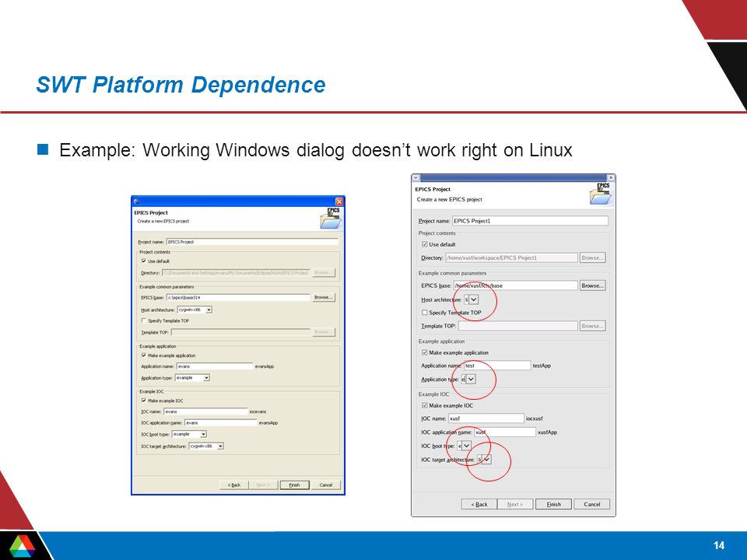This screenshot has height=560, width=747.
Task: Click Back button in Windows dialog
Action: [x=234, y=485]
